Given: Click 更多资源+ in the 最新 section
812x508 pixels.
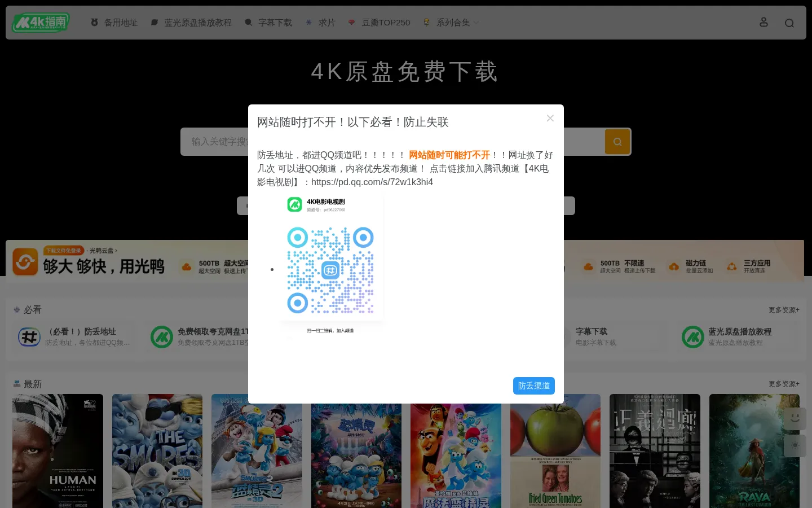Looking at the screenshot, I should click(x=784, y=384).
